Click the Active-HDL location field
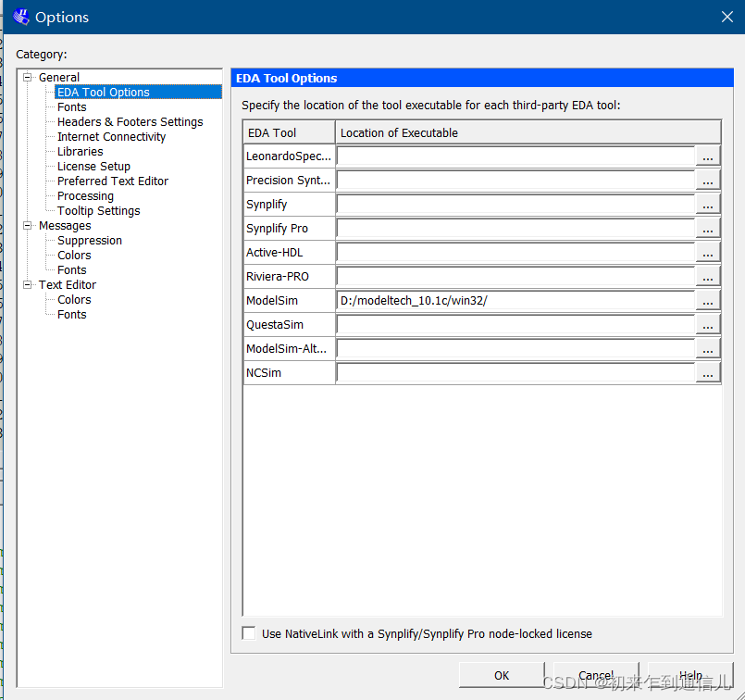Image resolution: width=745 pixels, height=700 pixels. click(516, 253)
